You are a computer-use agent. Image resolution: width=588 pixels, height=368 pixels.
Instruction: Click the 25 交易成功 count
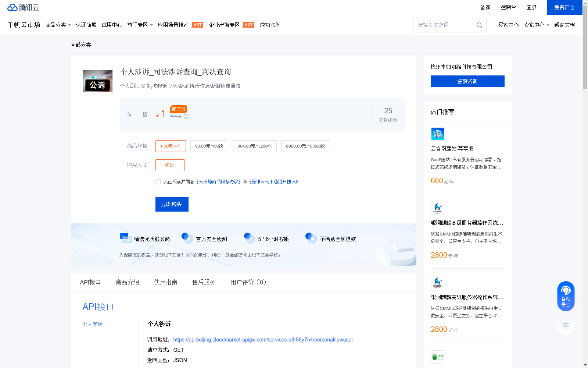click(x=388, y=114)
